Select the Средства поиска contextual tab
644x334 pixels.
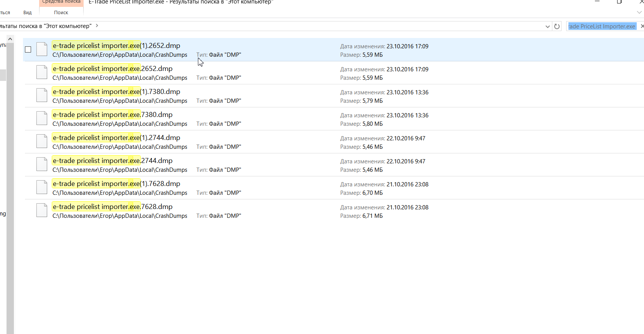coord(61,2)
